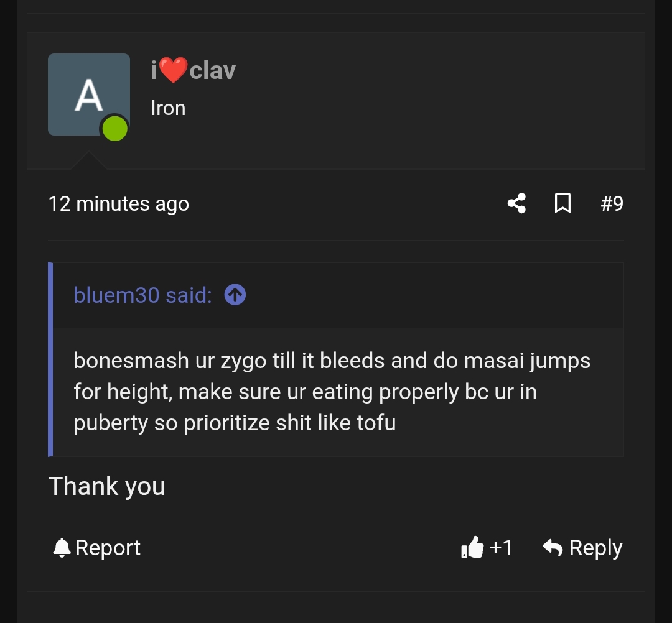Click the Iron rank label

(x=167, y=108)
